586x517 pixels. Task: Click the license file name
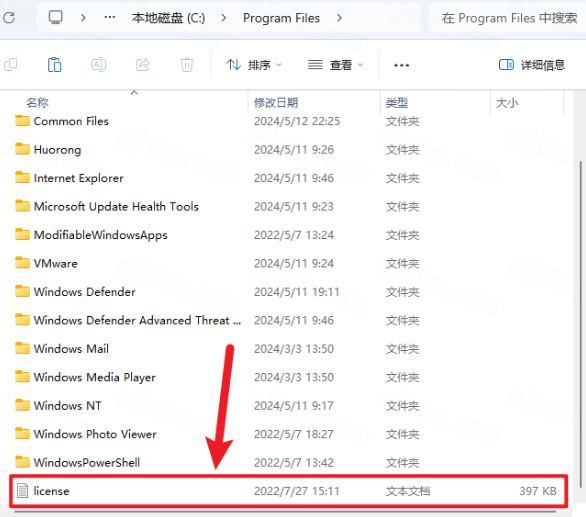51,491
